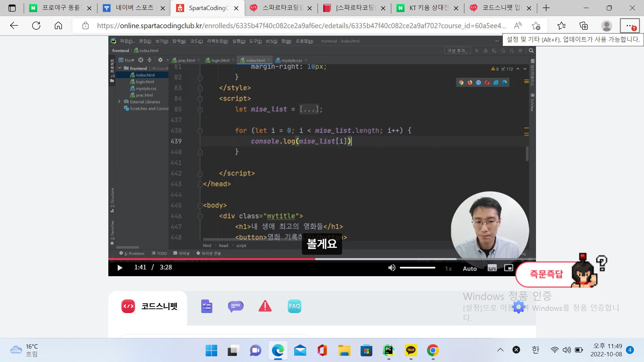The height and width of the screenshot is (362, 644).
Task: Open the Auto quality selector
Action: coord(470,268)
